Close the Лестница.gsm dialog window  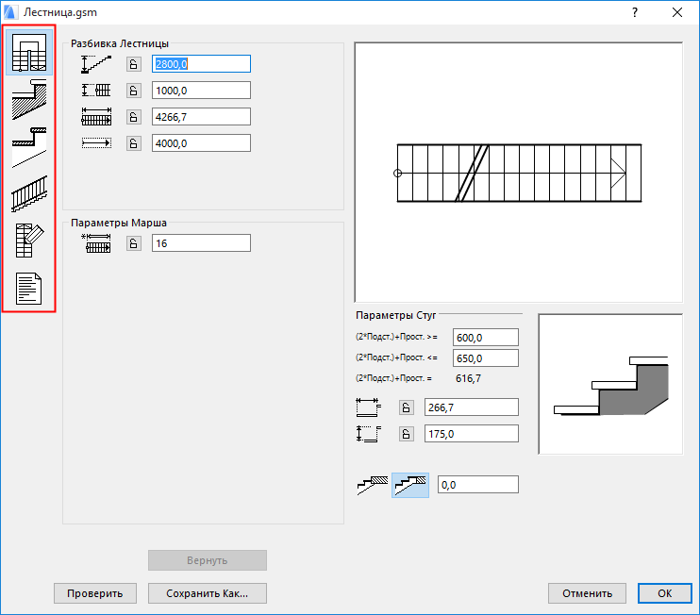tap(677, 12)
